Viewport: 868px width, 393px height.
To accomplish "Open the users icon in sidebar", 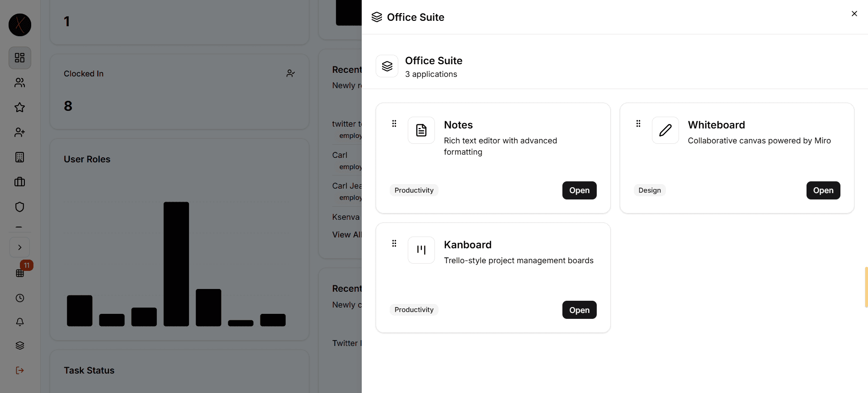I will 20,83.
